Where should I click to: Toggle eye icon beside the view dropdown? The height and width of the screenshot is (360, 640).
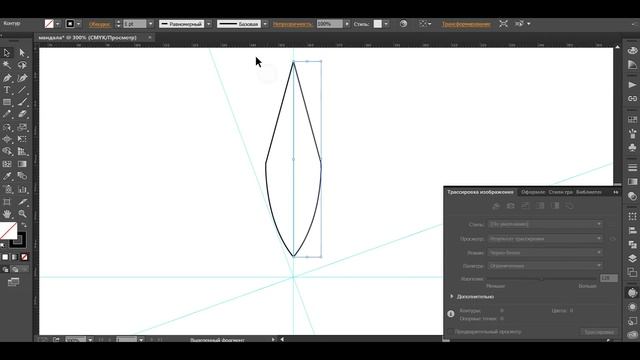[612, 239]
